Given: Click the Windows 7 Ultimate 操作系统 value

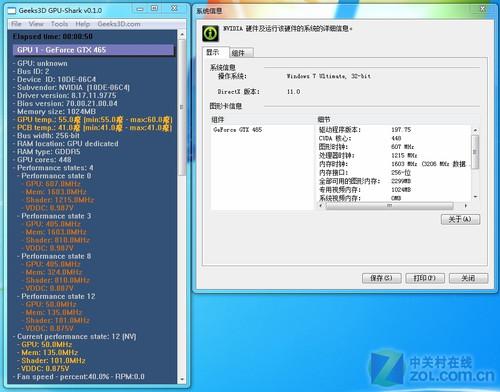Looking at the screenshot, I should 329,76.
